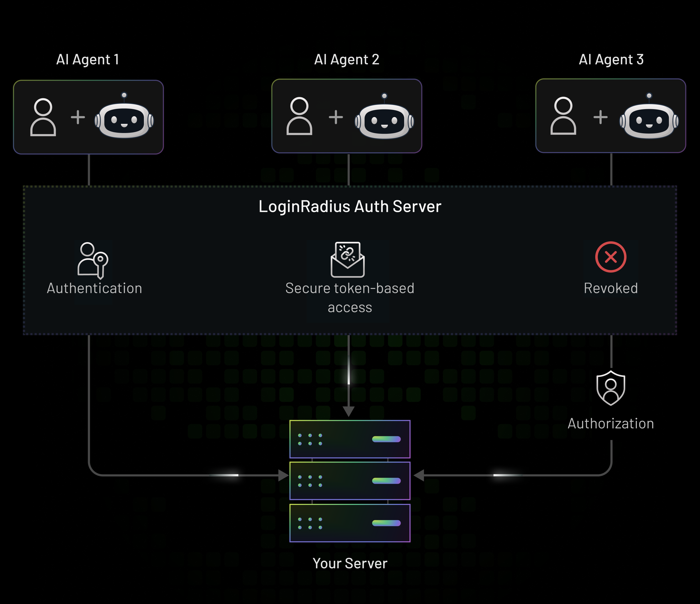Select the top server rack icon

coord(349,439)
